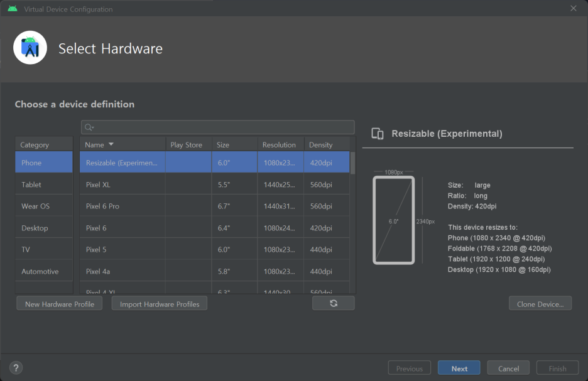The image size is (588, 381).
Task: Click the "Choose a device definition" heading
Action: [75, 104]
